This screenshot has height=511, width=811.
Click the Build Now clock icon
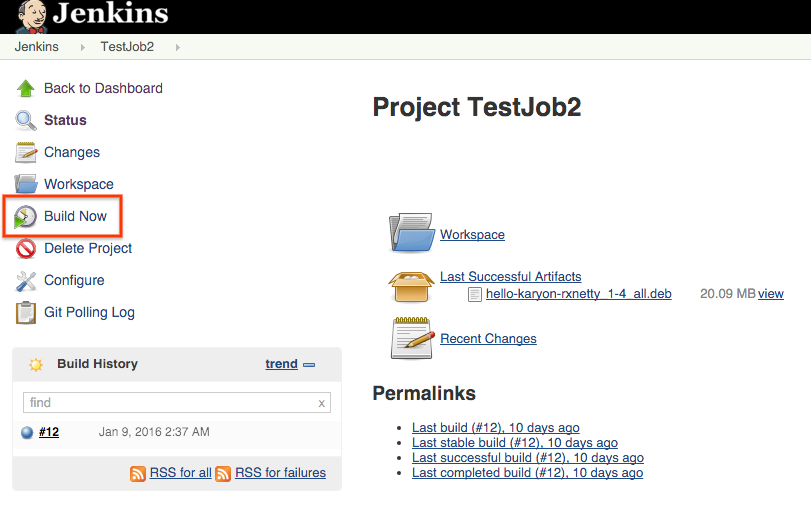coord(25,216)
